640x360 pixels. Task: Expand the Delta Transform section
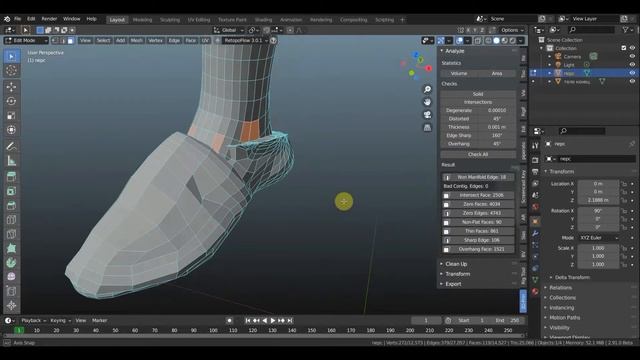coord(572,278)
